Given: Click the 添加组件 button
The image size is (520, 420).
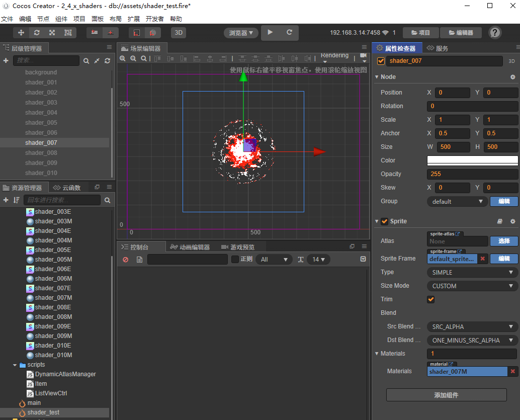Looking at the screenshot, I should click(x=446, y=394).
